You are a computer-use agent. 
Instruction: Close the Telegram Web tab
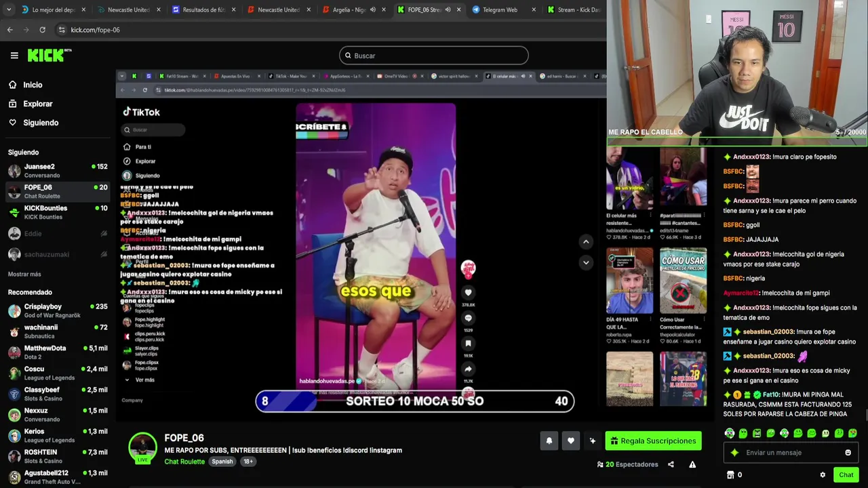(x=534, y=9)
